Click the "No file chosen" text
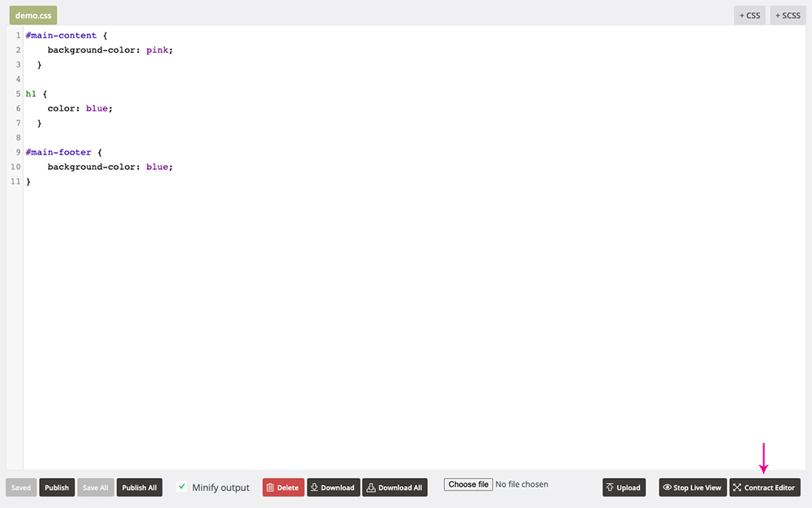This screenshot has height=508, width=812. 521,484
